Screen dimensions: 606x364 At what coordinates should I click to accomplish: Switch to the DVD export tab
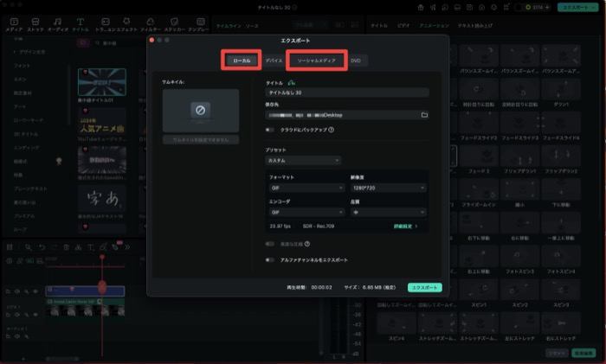(356, 61)
